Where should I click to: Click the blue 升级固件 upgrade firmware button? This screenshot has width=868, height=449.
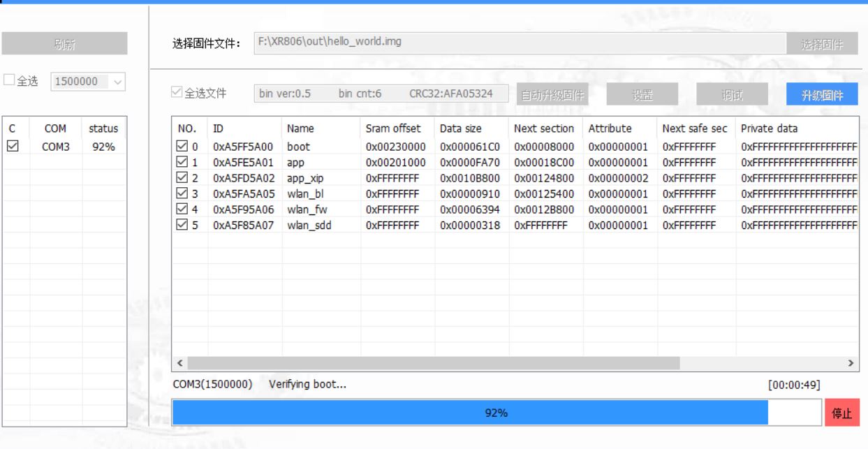(823, 94)
